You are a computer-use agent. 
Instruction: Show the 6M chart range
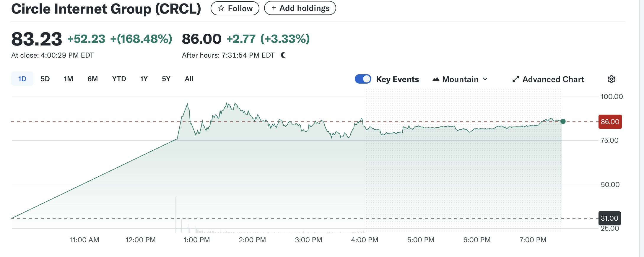click(x=92, y=79)
